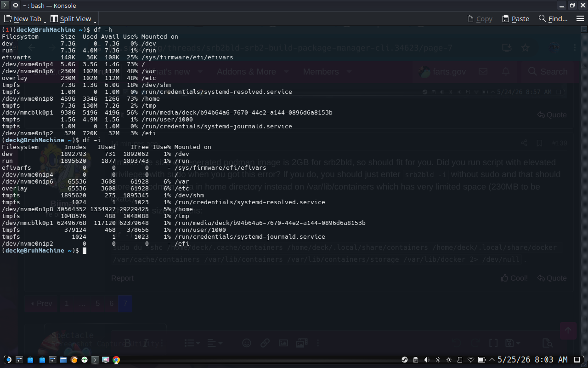
Task: Click the terminal cursor at the last prompt
Action: coord(85,251)
